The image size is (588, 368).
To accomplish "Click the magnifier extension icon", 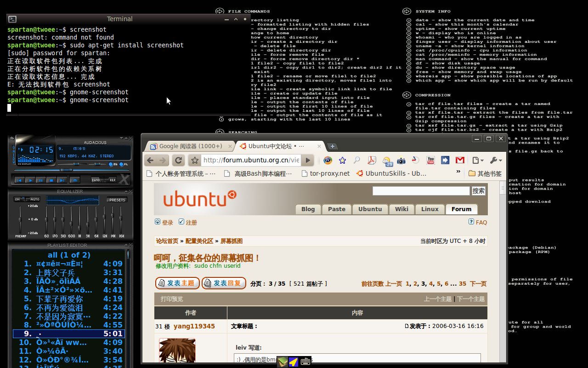I will pos(356,160).
